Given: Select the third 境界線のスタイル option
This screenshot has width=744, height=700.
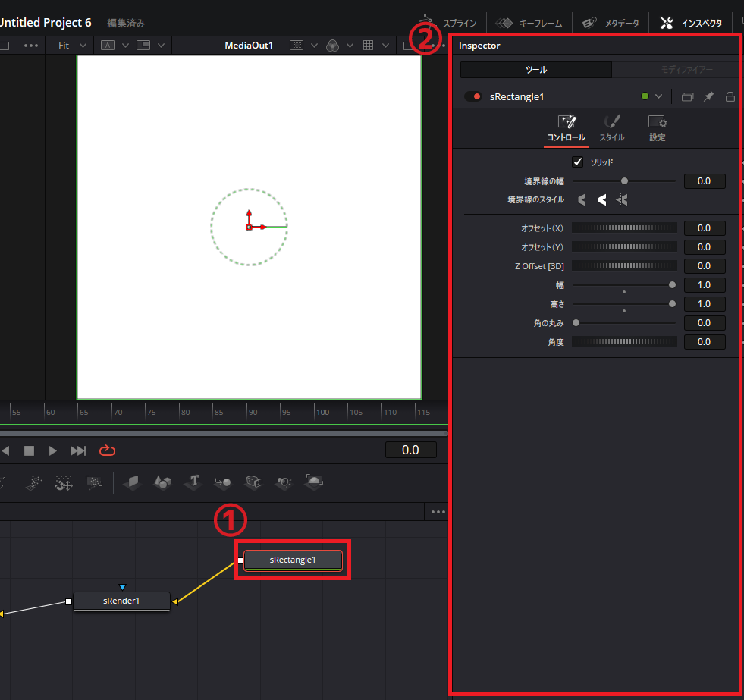Looking at the screenshot, I should coord(622,199).
